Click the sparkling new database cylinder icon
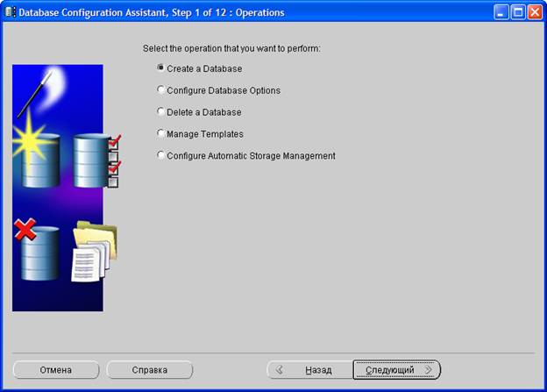The height and width of the screenshot is (392, 547). (x=39, y=158)
